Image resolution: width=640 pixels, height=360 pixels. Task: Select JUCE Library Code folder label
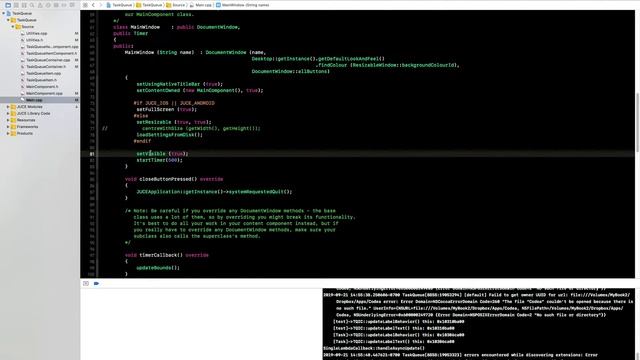click(33, 113)
